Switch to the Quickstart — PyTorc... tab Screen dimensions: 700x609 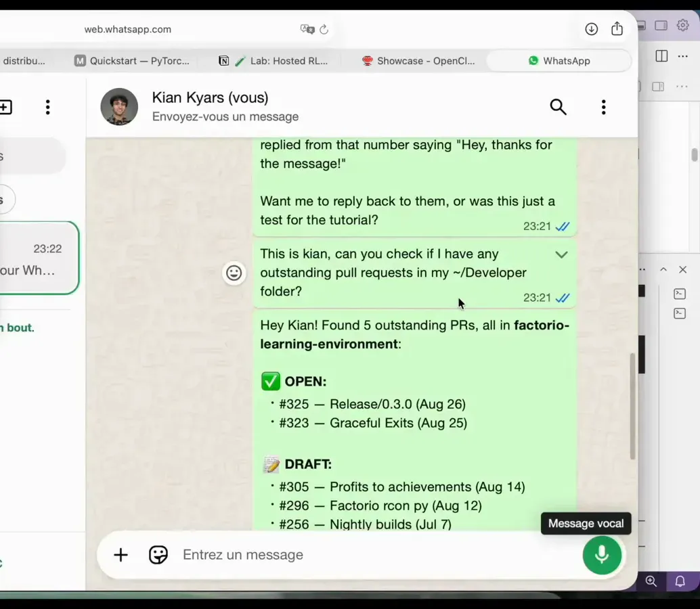coord(132,61)
